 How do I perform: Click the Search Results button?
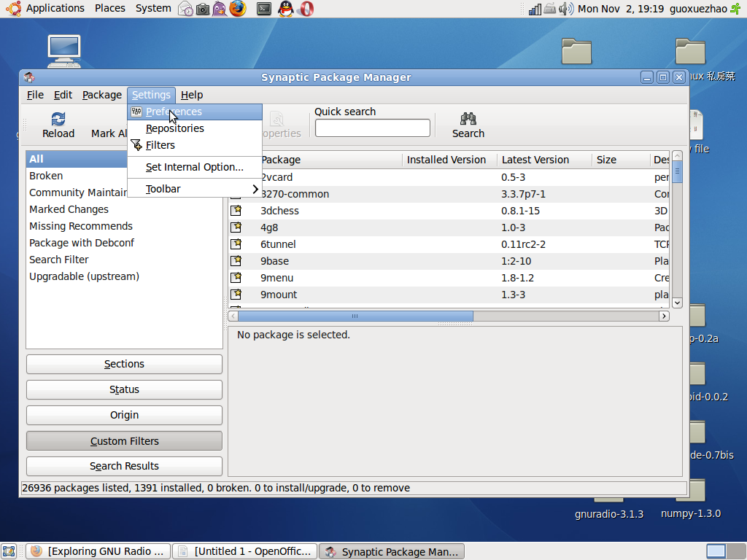pyautogui.click(x=124, y=466)
